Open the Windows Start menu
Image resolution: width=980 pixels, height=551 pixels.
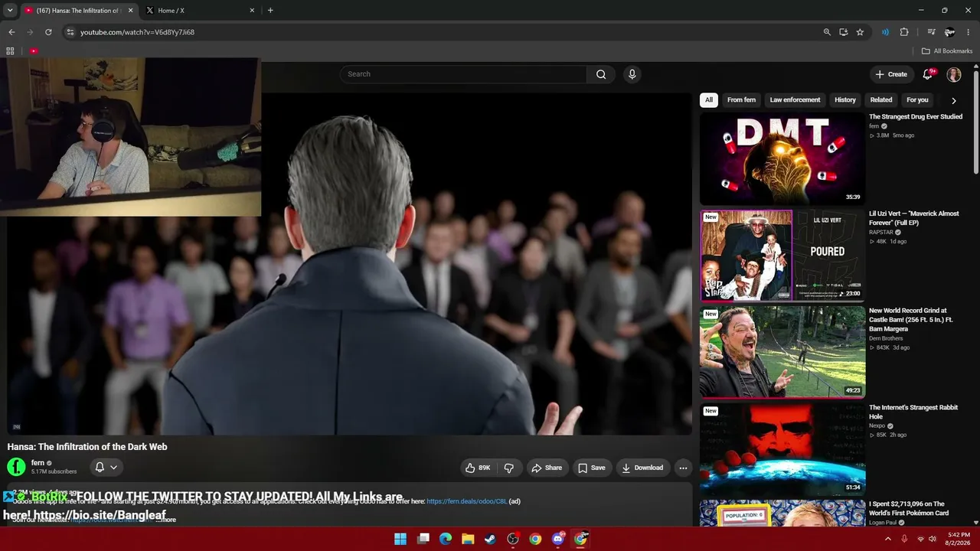[400, 539]
